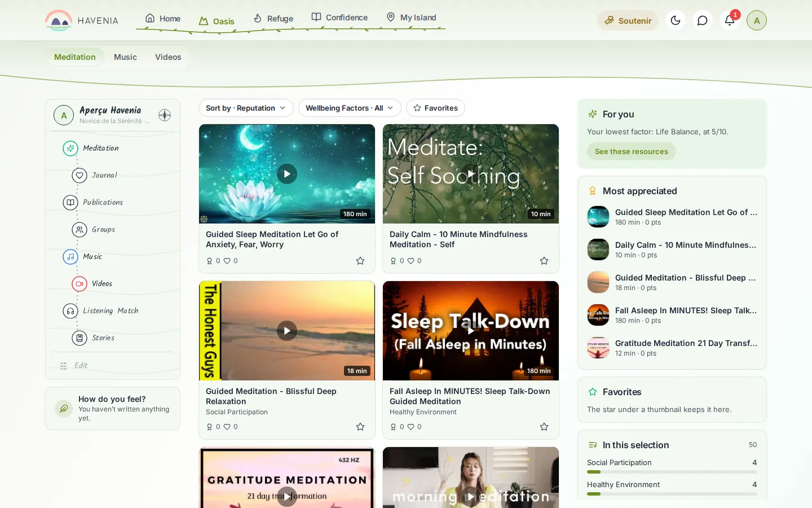Open the Wellbeing Factors All dropdown
Viewport: 812px width, 508px height.
point(350,108)
